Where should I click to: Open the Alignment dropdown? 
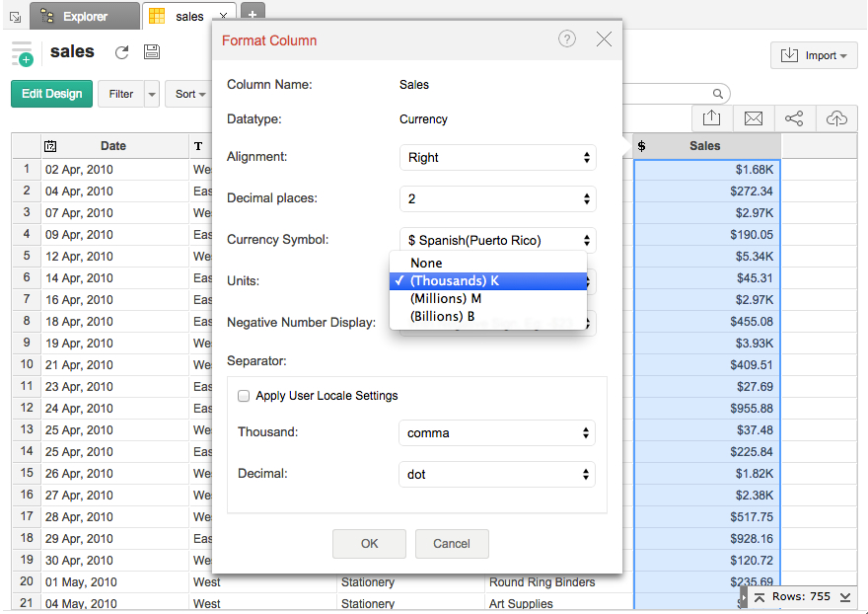[497, 158]
